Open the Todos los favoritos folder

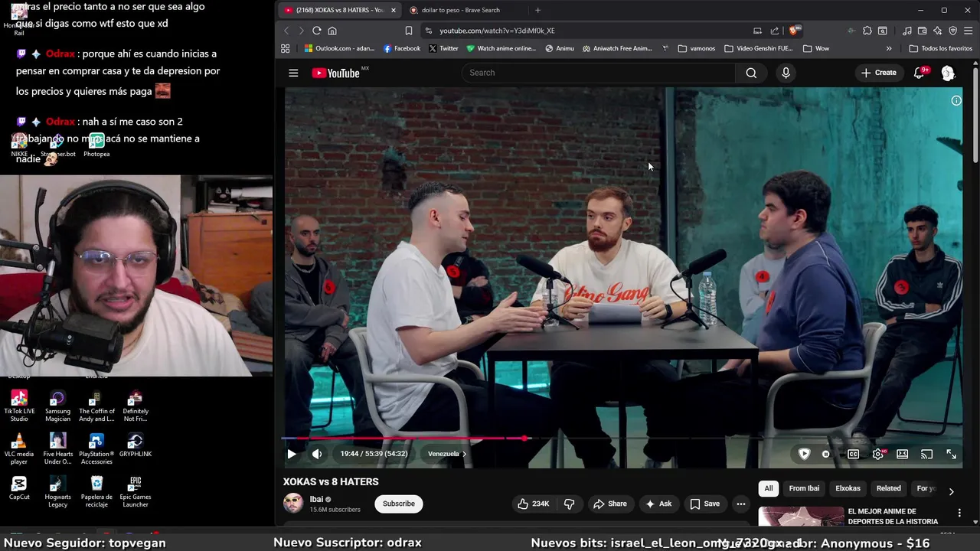[x=940, y=48]
